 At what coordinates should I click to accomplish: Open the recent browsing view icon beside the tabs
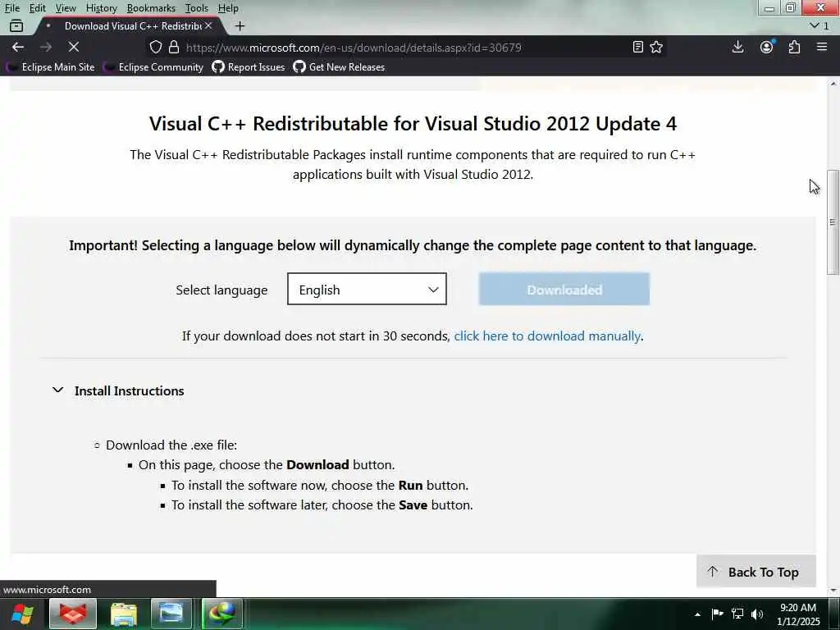[16, 25]
